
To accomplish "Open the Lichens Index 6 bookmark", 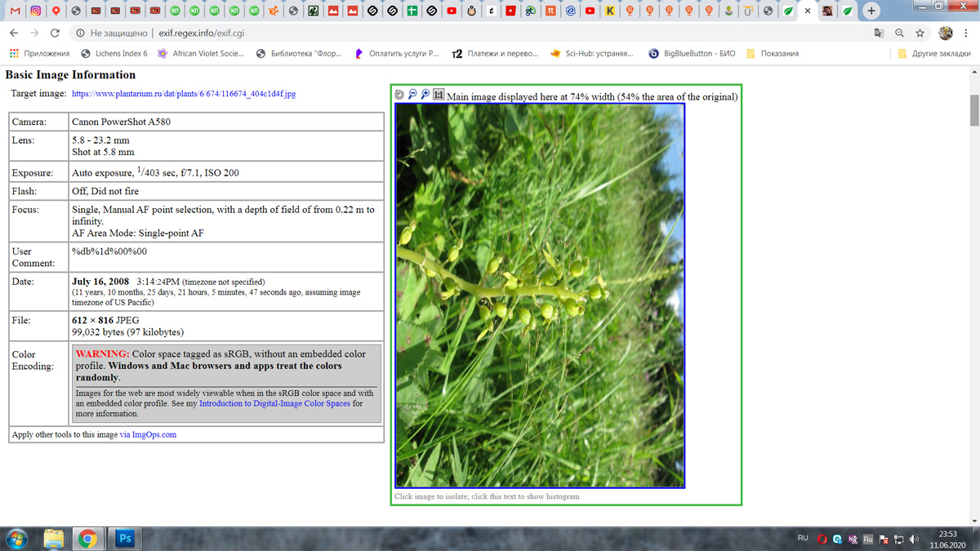I will coord(114,54).
